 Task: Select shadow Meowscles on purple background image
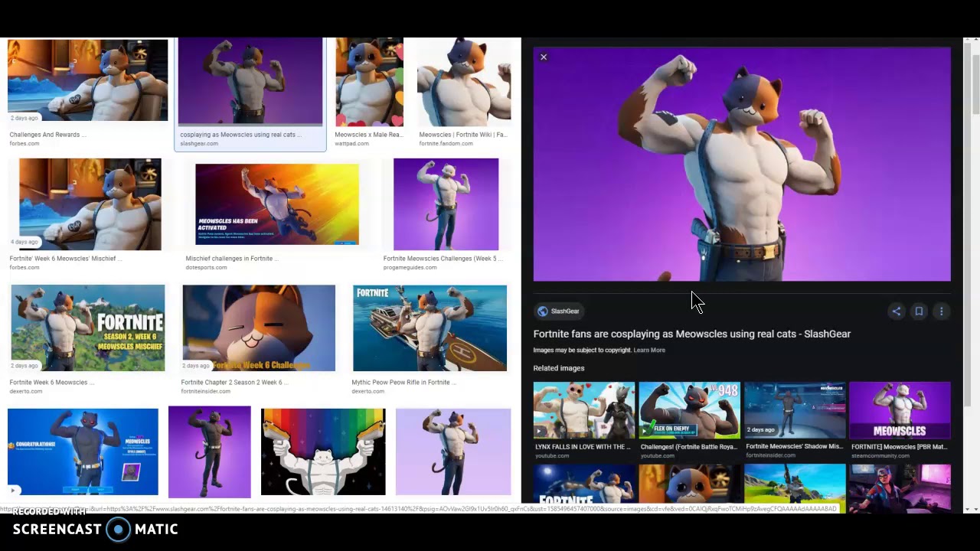click(x=209, y=452)
